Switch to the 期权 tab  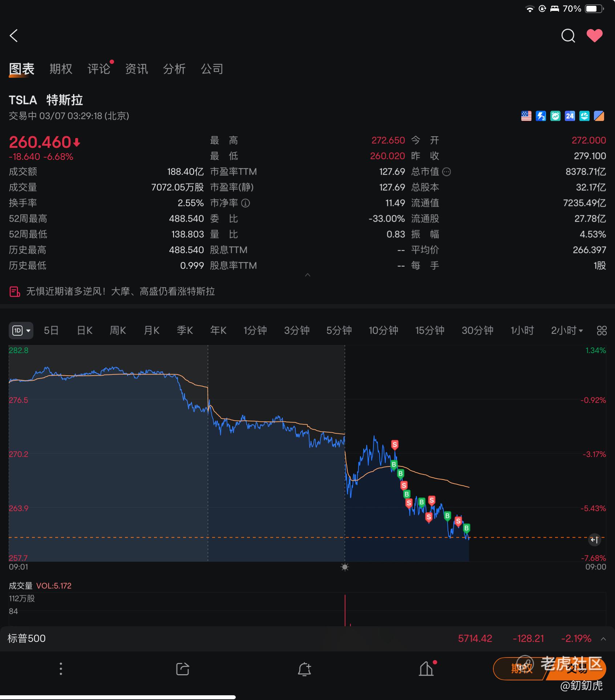[61, 69]
